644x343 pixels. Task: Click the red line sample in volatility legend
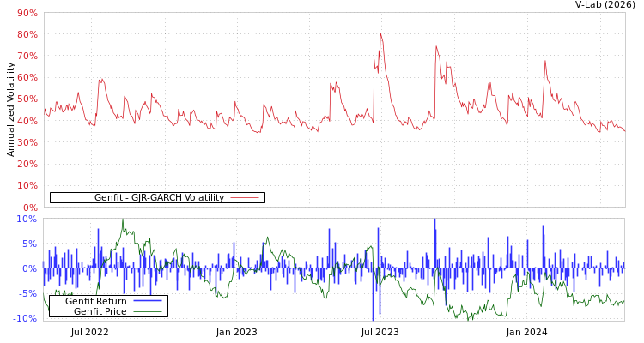245,197
